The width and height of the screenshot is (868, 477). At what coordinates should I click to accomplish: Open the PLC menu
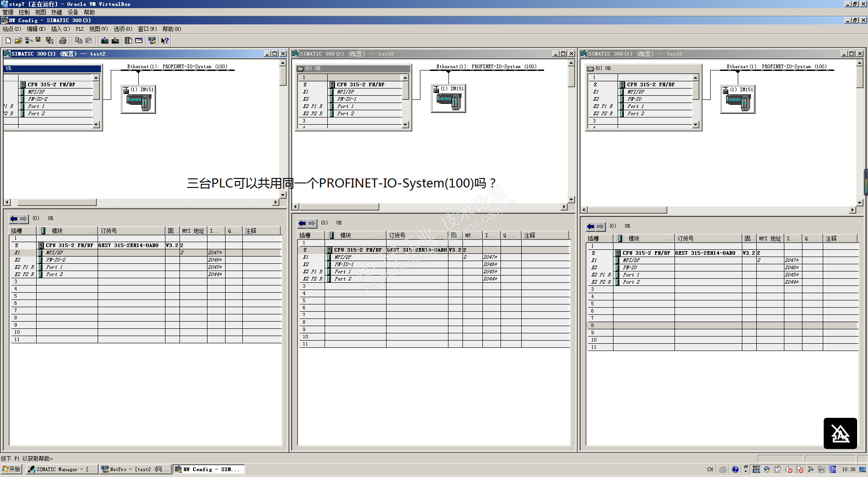point(80,29)
